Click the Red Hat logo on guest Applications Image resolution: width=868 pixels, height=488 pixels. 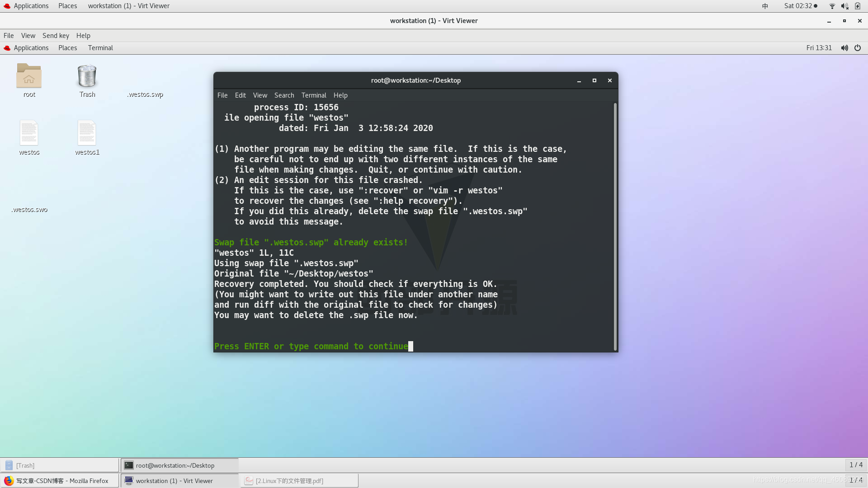point(7,48)
